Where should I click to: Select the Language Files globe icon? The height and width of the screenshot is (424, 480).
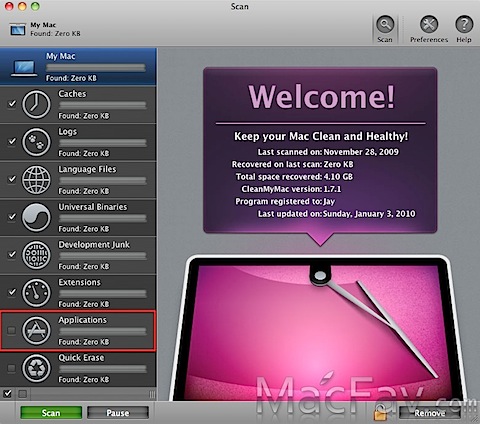pyautogui.click(x=36, y=180)
